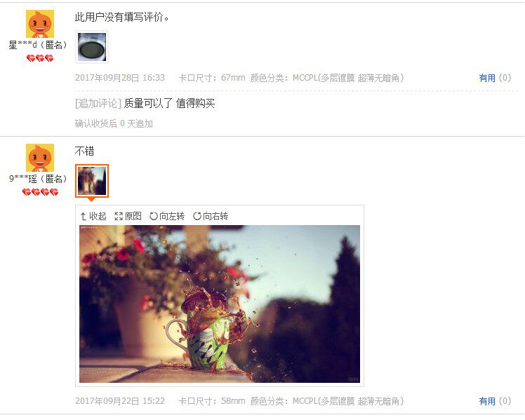Collapse the expanded photo with 收起
The height and width of the screenshot is (420, 525).
click(93, 217)
